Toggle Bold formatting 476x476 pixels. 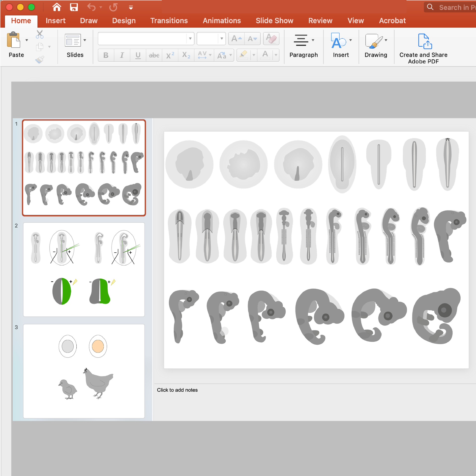click(106, 55)
